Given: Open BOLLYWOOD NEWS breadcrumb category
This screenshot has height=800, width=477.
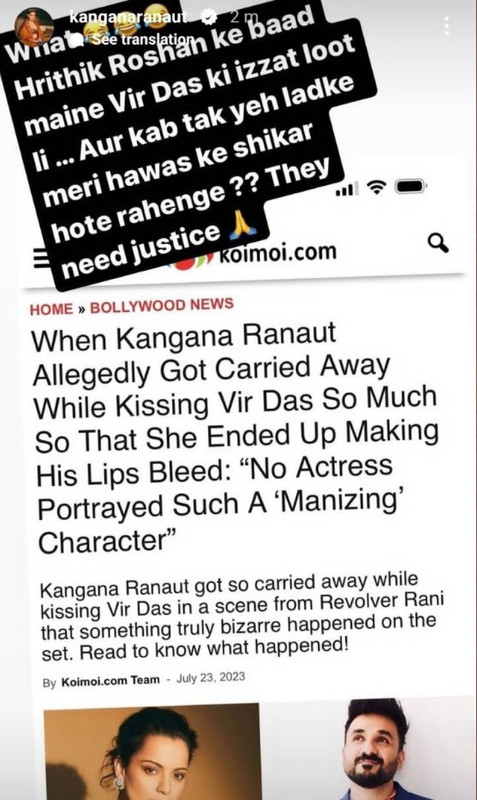Looking at the screenshot, I should pyautogui.click(x=162, y=306).
